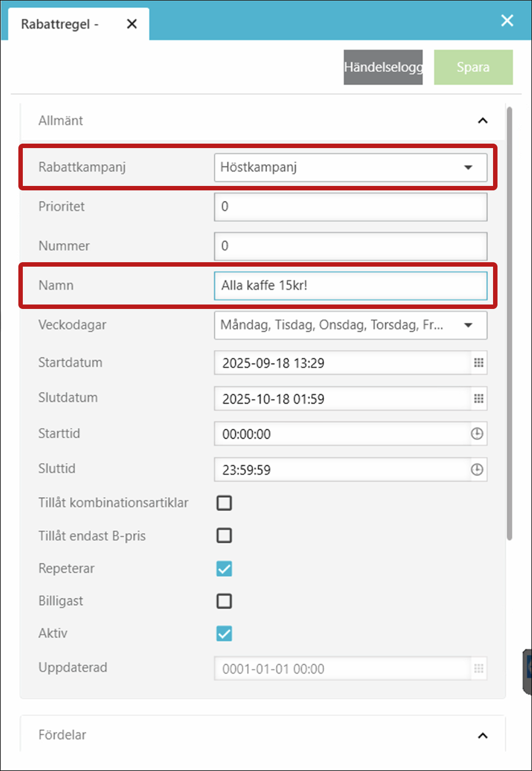The image size is (532, 771).
Task: Enable Tillåt endast B-pris checkbox
Action: pyautogui.click(x=224, y=536)
